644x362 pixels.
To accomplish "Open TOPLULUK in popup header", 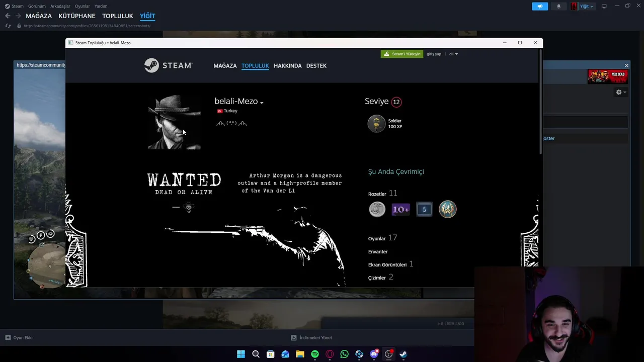I will (255, 66).
